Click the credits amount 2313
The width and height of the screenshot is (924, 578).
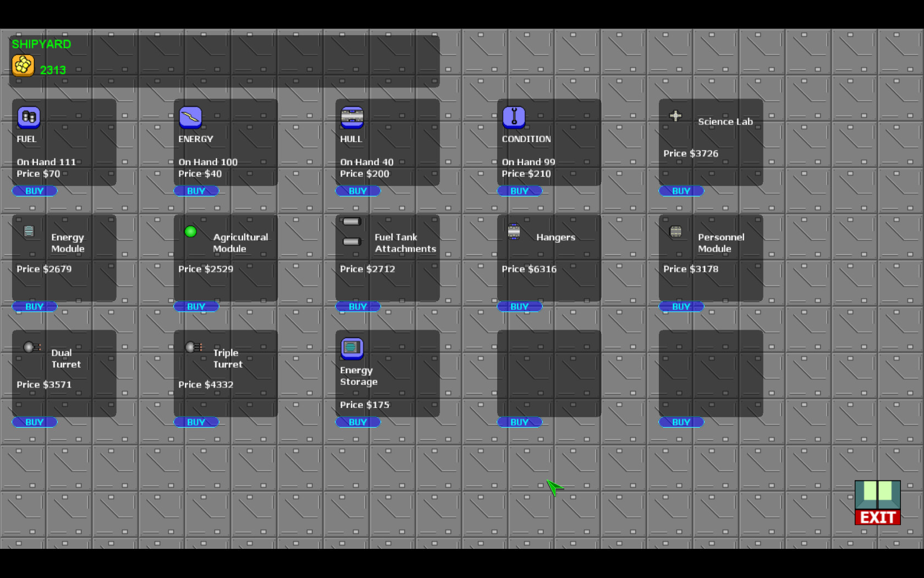tap(53, 70)
